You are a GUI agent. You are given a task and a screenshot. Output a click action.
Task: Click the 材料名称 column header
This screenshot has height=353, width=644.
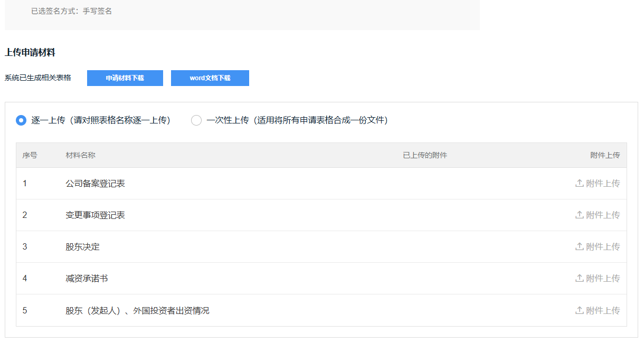point(80,155)
